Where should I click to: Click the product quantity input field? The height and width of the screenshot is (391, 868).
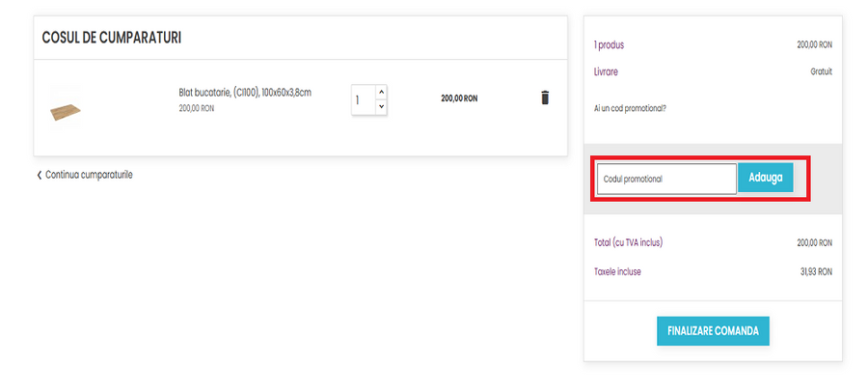[362, 98]
